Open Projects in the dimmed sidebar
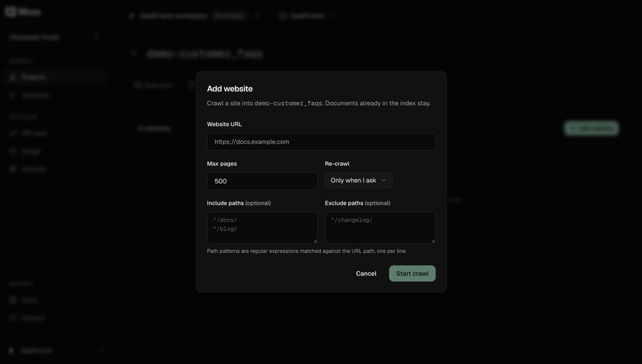642x364 pixels. 54,77
